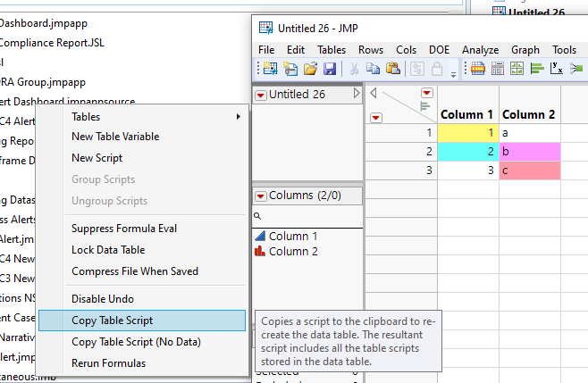Open the Graph menu
Screen dimensions: 588x383
coord(525,50)
